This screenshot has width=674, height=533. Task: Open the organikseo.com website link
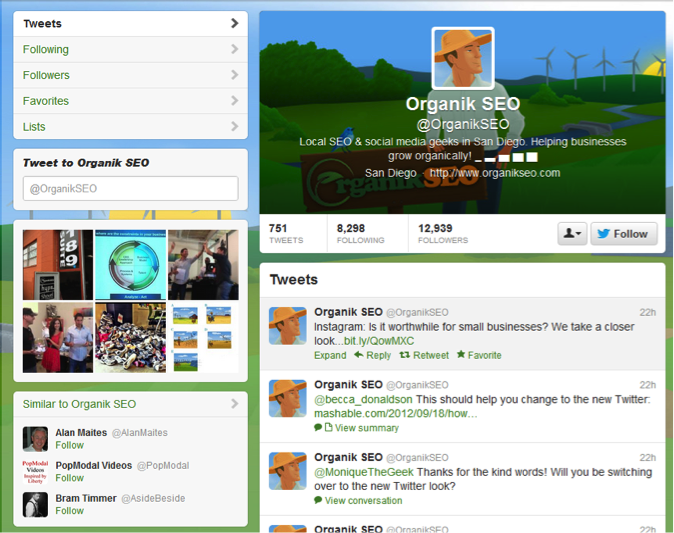coord(495,173)
